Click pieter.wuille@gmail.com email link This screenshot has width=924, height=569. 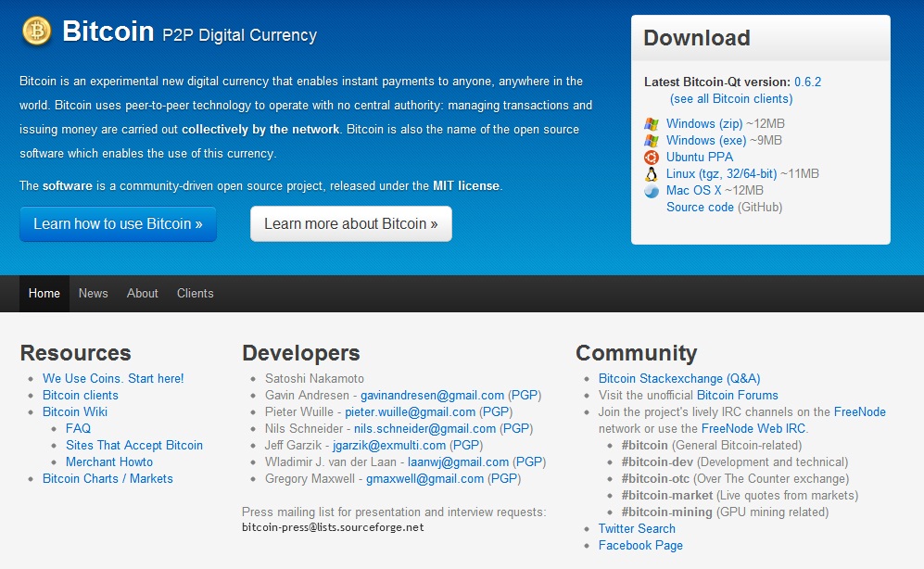[411, 411]
